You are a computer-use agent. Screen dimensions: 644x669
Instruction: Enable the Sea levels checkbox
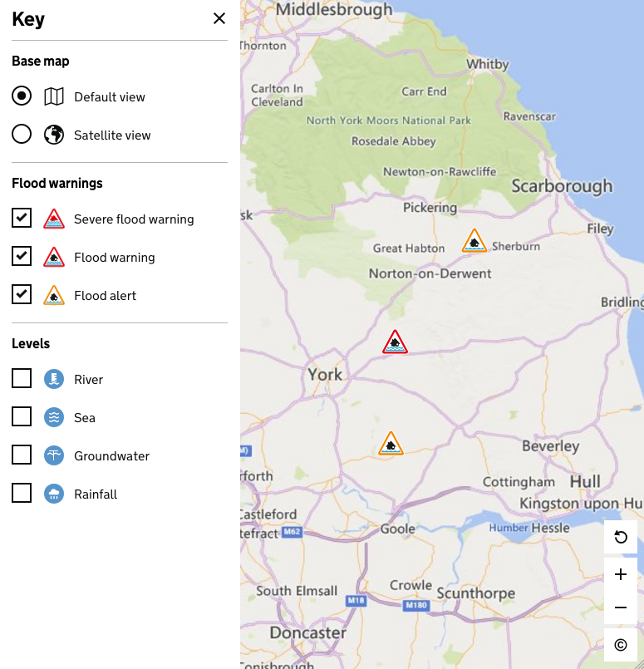tap(22, 417)
